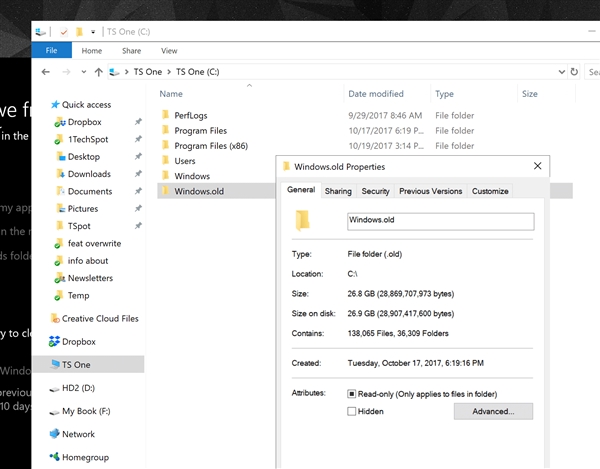Sort by Date modified column header
Image resolution: width=600 pixels, height=469 pixels.
[376, 94]
